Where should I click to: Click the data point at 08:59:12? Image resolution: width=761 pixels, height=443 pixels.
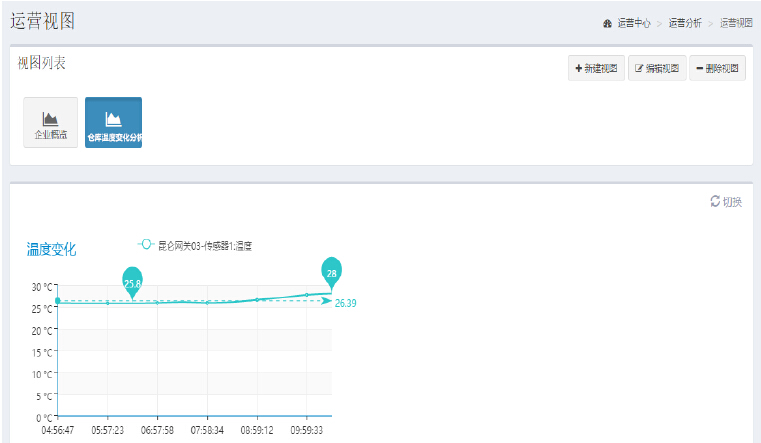point(257,300)
